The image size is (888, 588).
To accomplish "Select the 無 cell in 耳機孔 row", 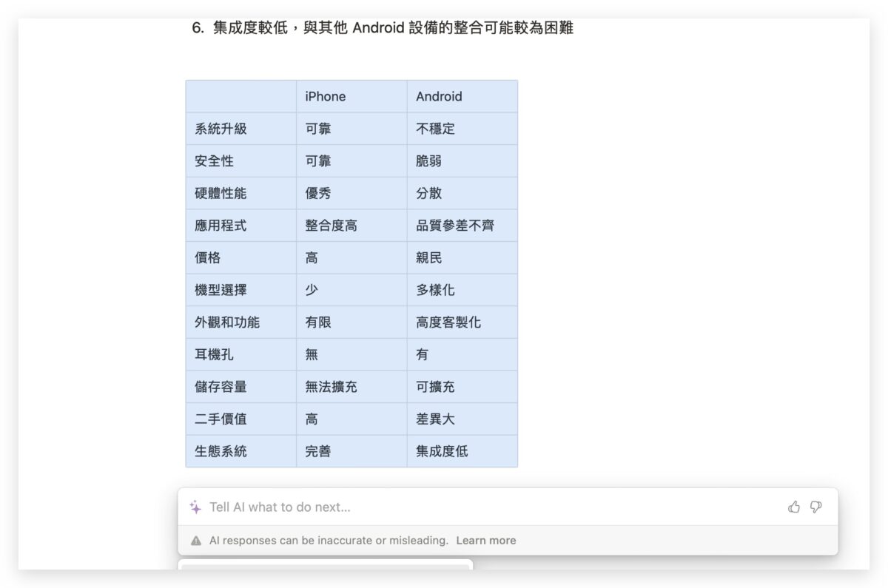I will pyautogui.click(x=351, y=355).
